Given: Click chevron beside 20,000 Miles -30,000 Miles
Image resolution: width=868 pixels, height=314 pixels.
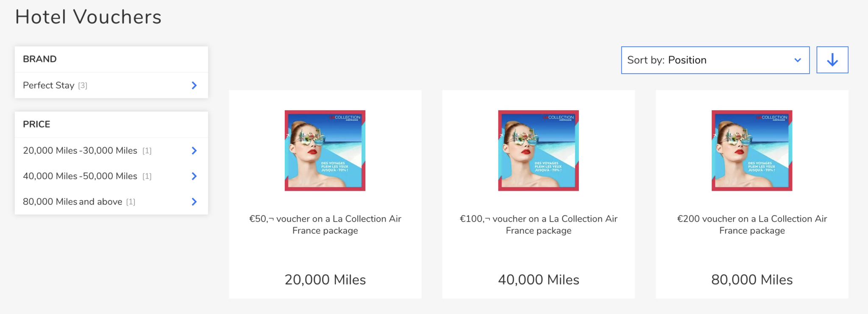Looking at the screenshot, I should click(194, 150).
